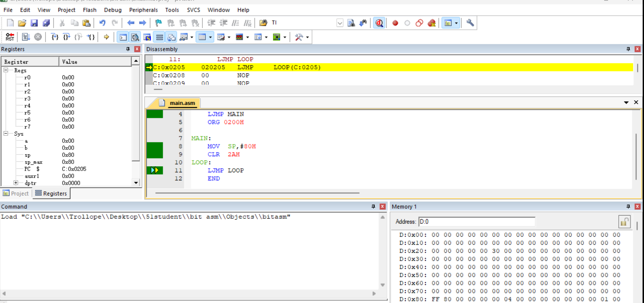Click the Find document icon beside the search box
Viewport: 644px width, 303px height.
(x=351, y=23)
